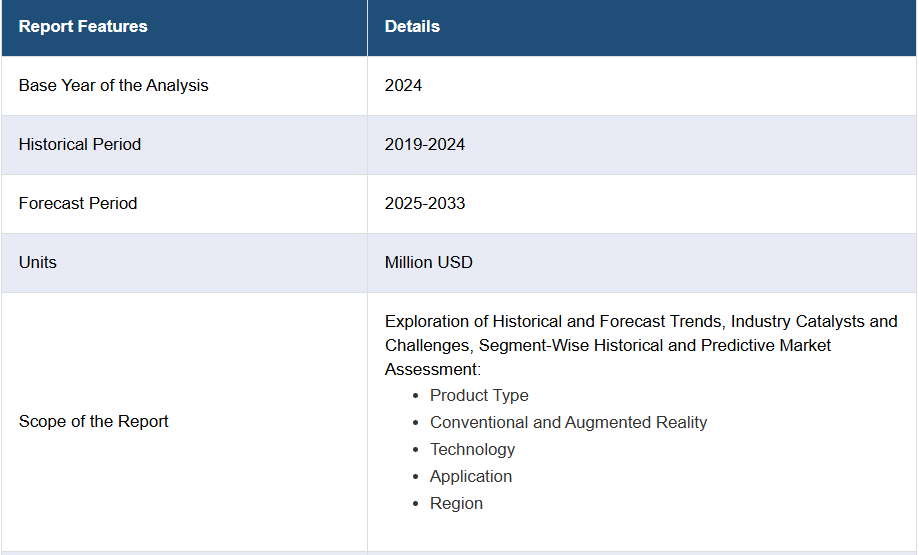The height and width of the screenshot is (555, 919).
Task: Click the 2019-2024 value
Action: [x=425, y=144]
